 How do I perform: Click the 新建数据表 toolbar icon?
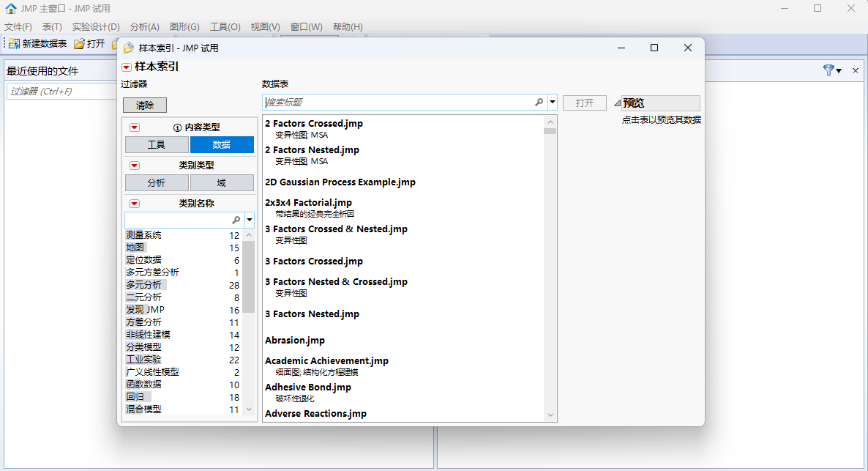click(14, 43)
